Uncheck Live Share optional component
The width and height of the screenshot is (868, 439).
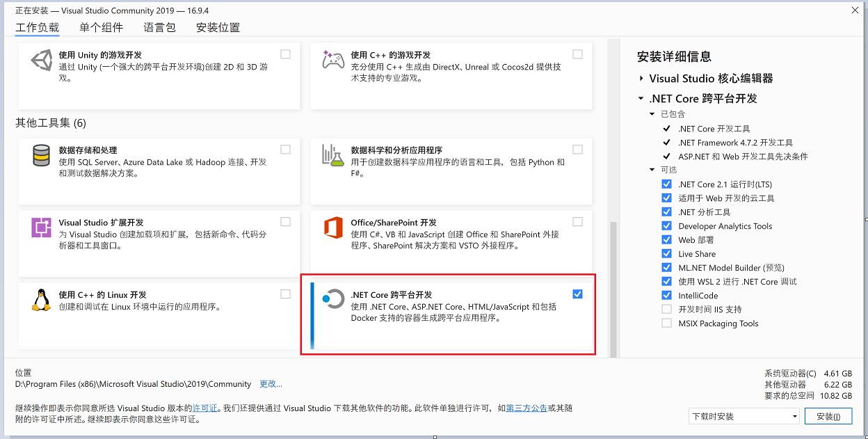coord(667,254)
